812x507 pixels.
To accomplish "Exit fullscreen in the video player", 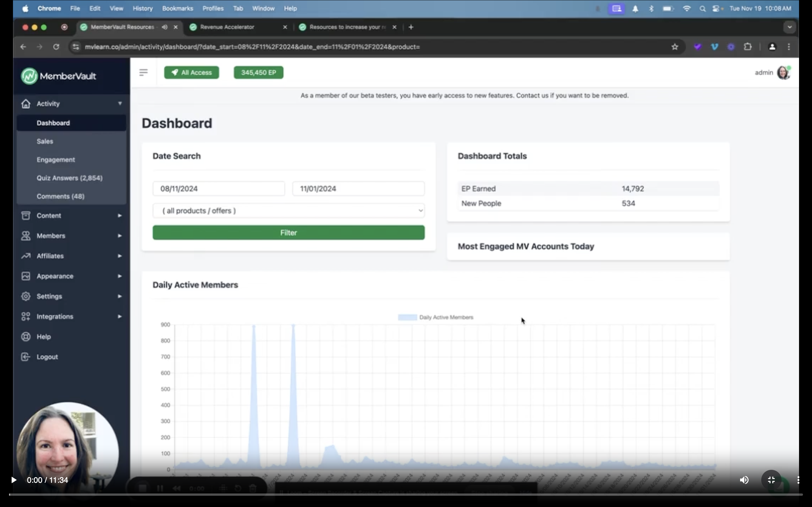I will coord(771,480).
